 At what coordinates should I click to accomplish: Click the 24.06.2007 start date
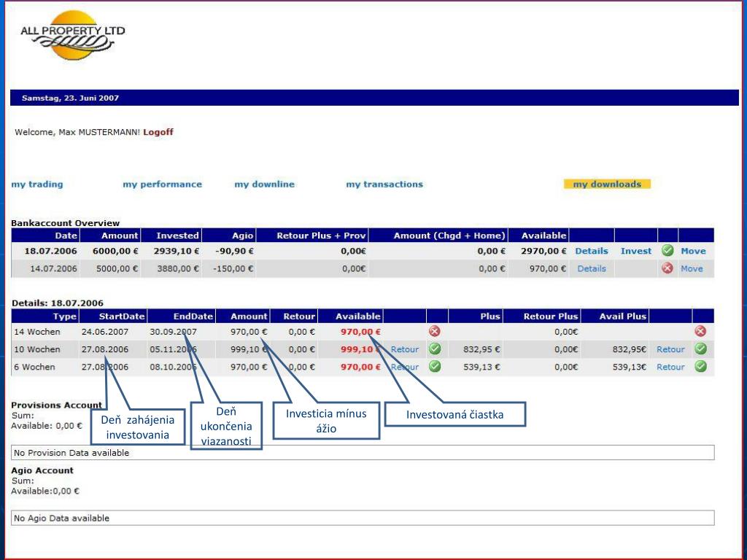pyautogui.click(x=105, y=332)
